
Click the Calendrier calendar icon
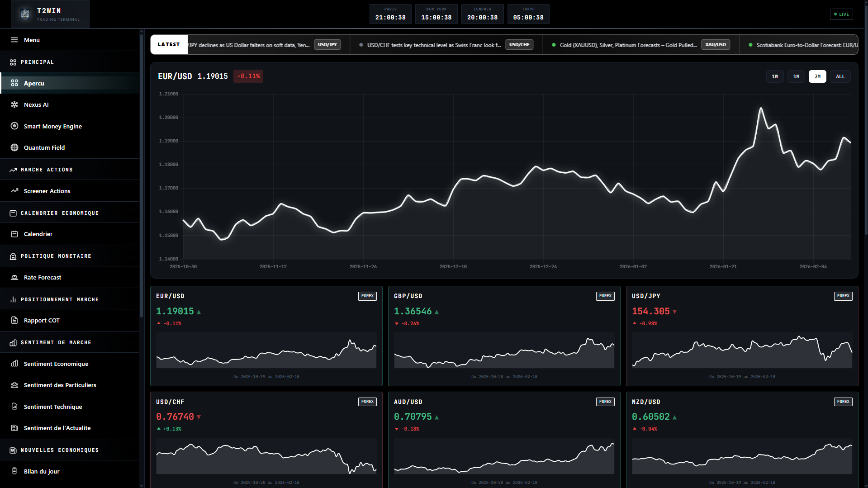point(14,234)
